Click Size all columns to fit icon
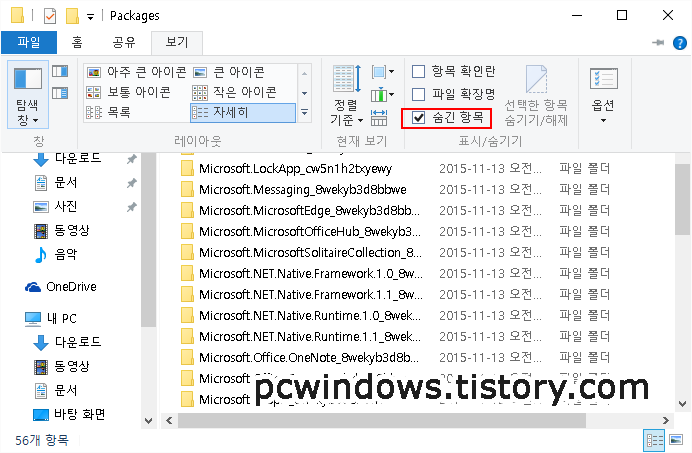The height and width of the screenshot is (453, 692). pos(379,118)
